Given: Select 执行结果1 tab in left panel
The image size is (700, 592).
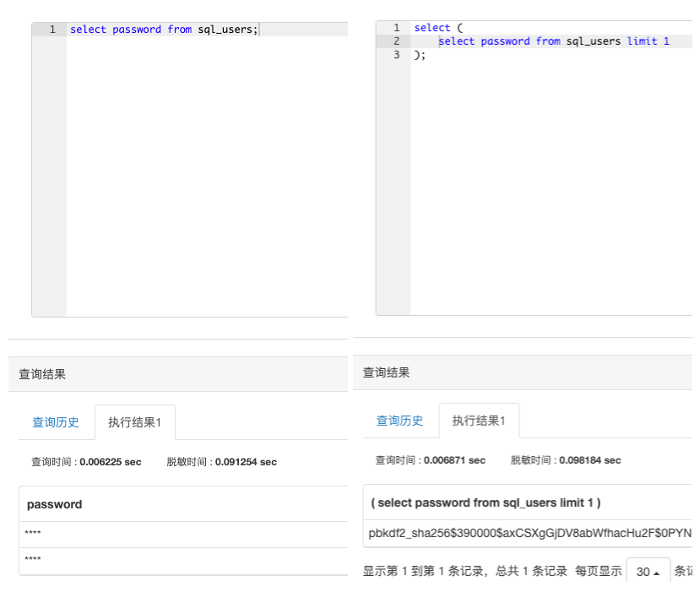Looking at the screenshot, I should [135, 422].
